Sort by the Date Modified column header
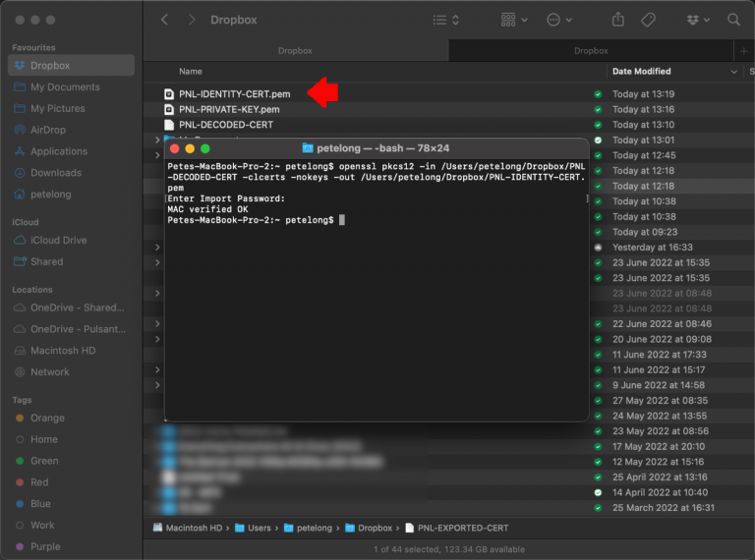 [x=641, y=71]
